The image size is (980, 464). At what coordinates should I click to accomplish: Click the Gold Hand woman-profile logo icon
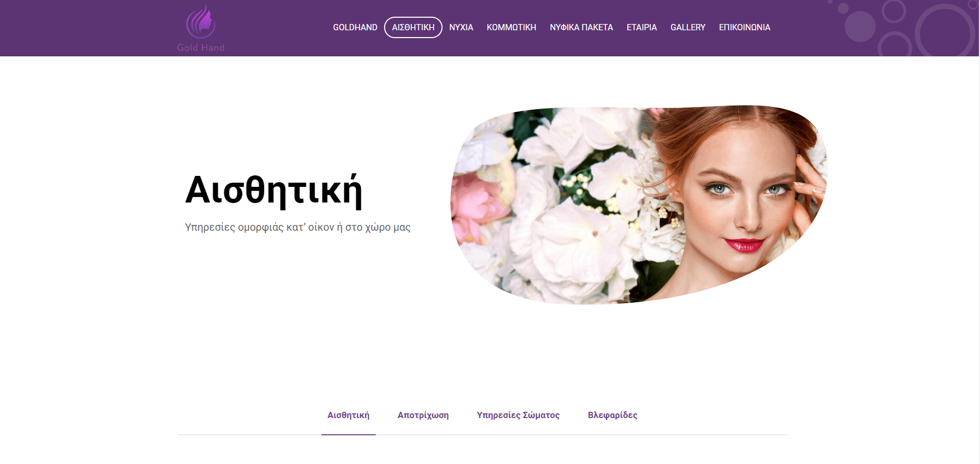click(201, 22)
